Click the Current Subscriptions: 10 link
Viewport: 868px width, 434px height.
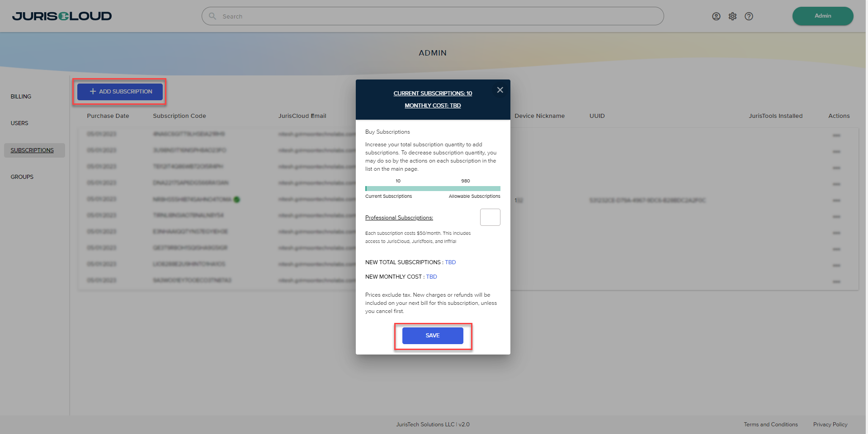coord(433,93)
